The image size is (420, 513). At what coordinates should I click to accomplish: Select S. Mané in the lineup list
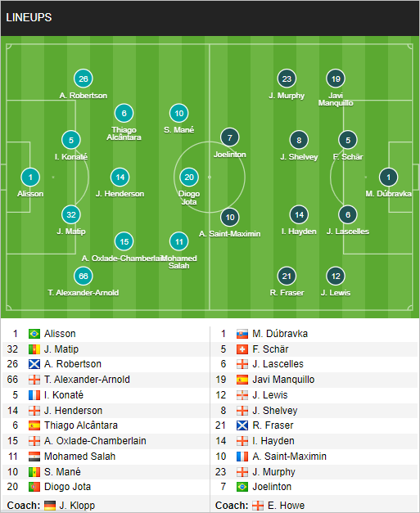62,472
